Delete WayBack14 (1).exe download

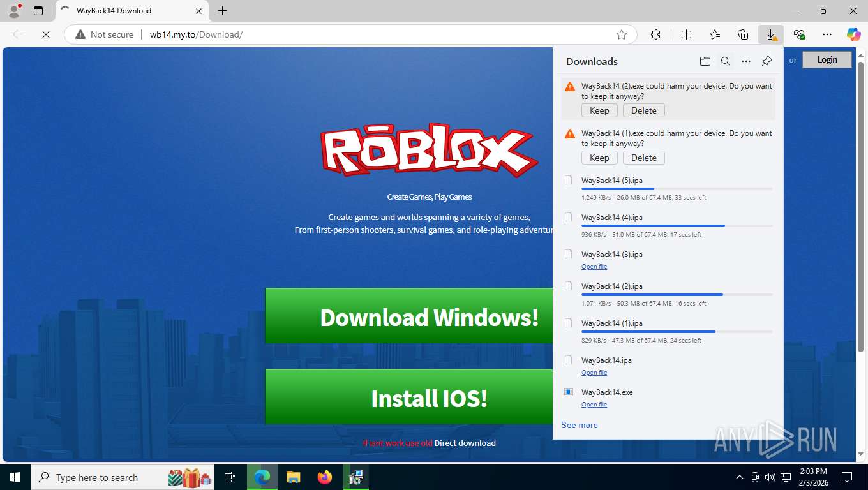pos(644,158)
